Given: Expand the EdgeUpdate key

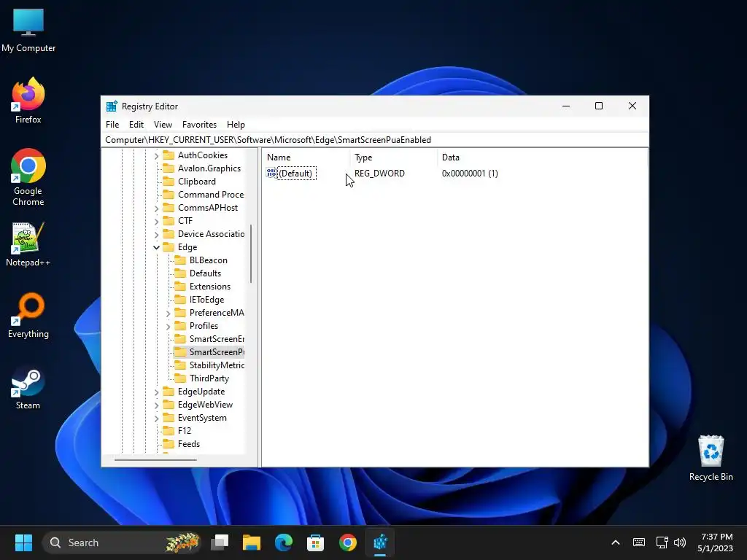Looking at the screenshot, I should click(x=156, y=392).
